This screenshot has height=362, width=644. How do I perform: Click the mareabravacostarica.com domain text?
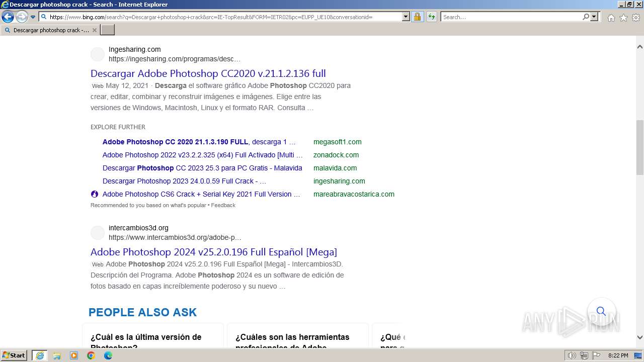click(354, 194)
